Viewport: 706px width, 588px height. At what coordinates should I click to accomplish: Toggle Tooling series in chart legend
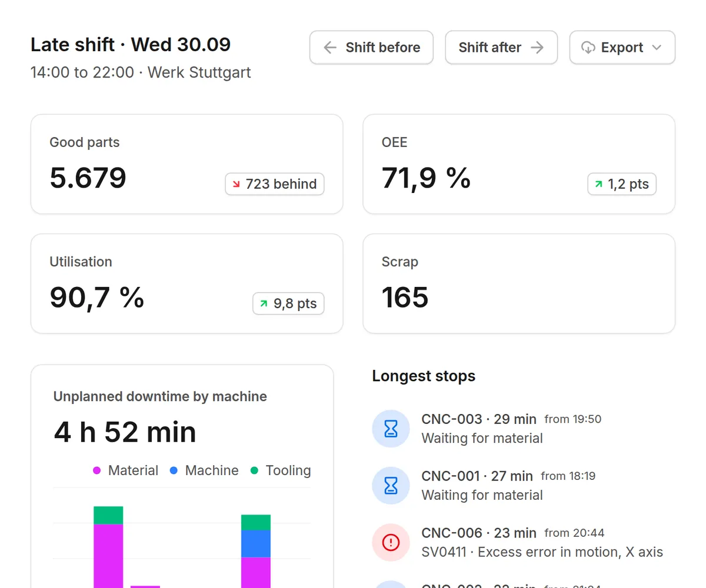(281, 470)
